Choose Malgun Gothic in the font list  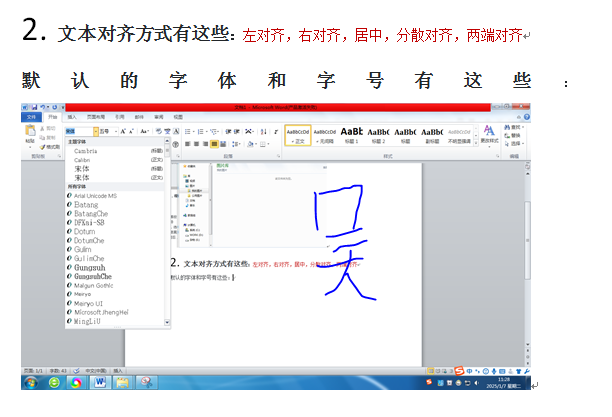coord(115,285)
